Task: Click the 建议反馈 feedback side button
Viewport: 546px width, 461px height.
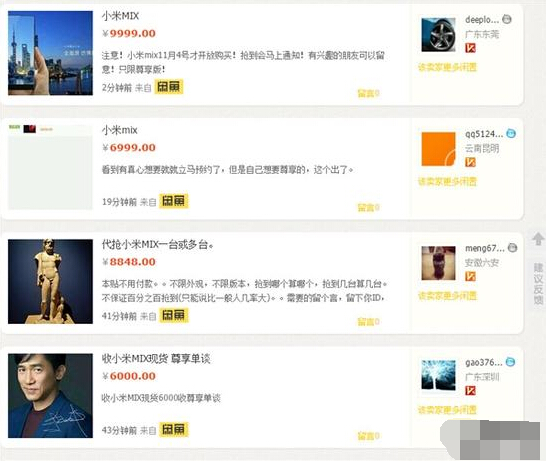Action: coord(538,284)
